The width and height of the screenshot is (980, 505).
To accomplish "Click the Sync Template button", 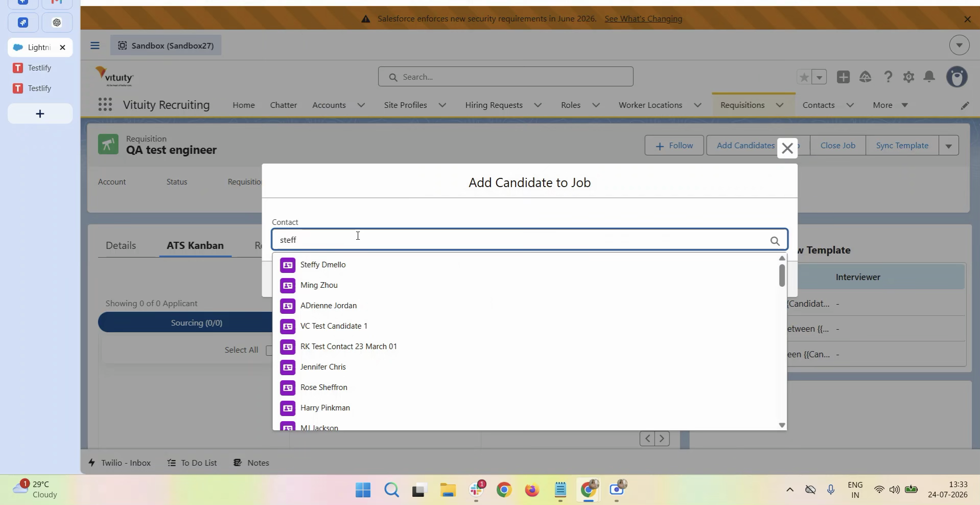I will (902, 146).
